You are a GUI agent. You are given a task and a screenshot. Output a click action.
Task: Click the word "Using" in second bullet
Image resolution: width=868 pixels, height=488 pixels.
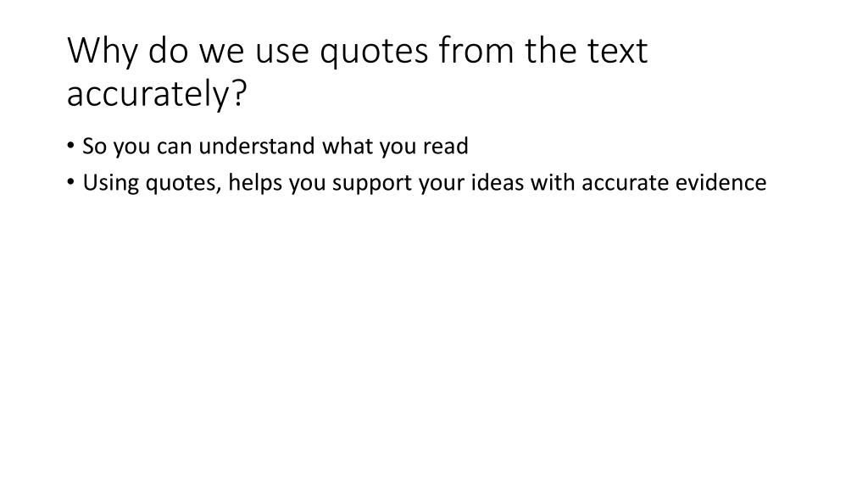(111, 183)
